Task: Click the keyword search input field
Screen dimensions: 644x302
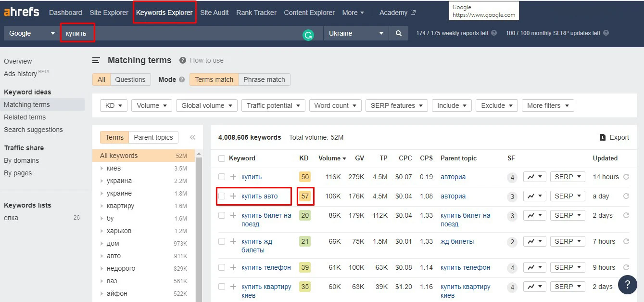Action: (192, 33)
